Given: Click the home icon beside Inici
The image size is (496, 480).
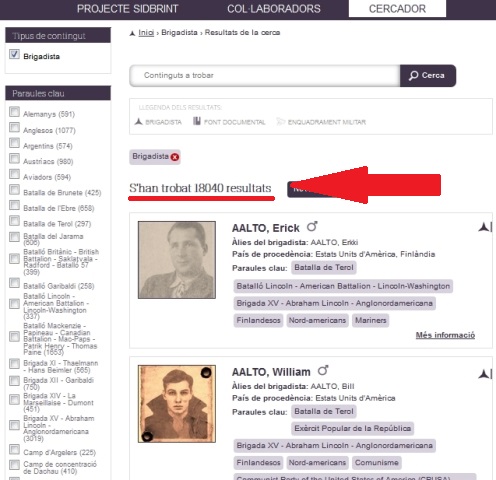Looking at the screenshot, I should [132, 33].
